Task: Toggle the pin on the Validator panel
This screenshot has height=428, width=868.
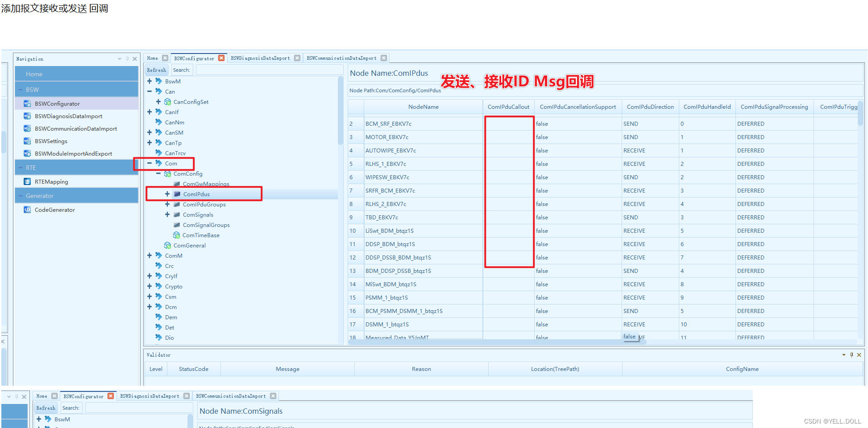Action: point(852,354)
